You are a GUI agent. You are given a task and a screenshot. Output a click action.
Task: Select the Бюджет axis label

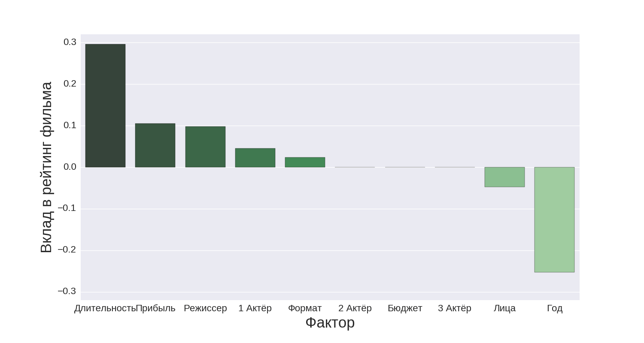405,308
